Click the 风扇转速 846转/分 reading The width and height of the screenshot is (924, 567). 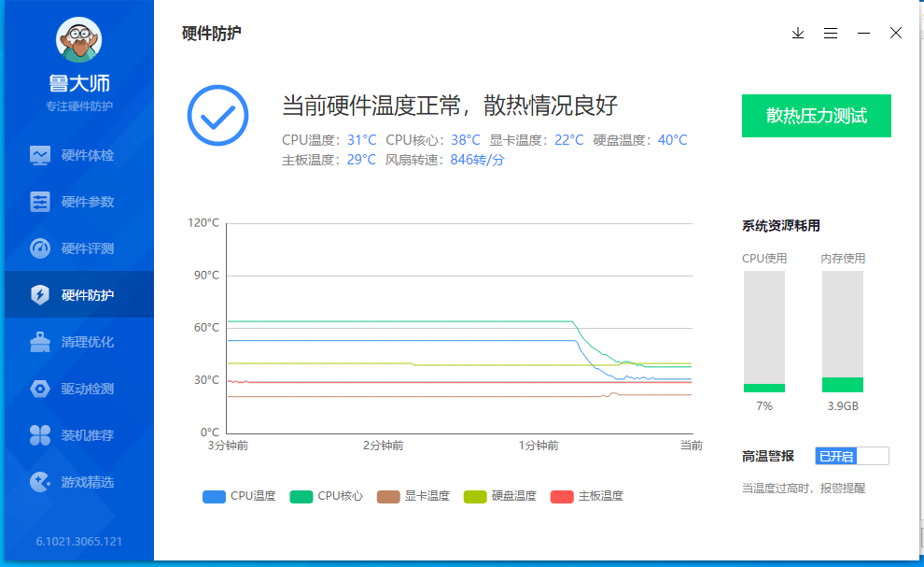tap(445, 160)
